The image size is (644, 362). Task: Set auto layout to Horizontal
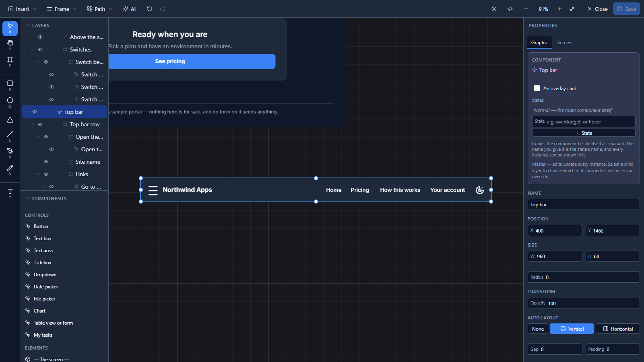618,329
